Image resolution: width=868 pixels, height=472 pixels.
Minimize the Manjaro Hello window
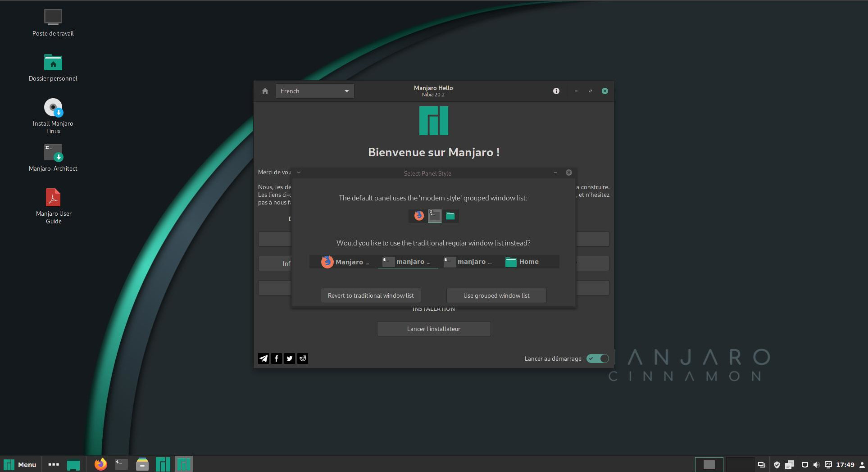(x=576, y=91)
